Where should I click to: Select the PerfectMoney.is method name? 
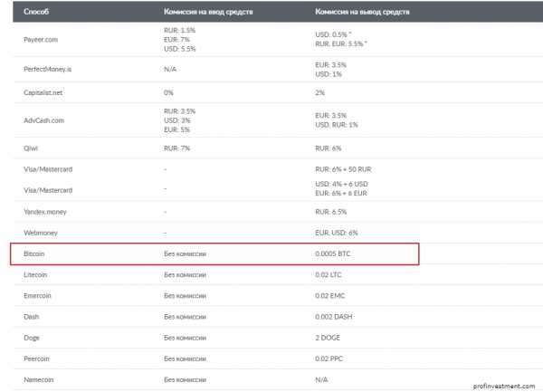click(x=47, y=69)
